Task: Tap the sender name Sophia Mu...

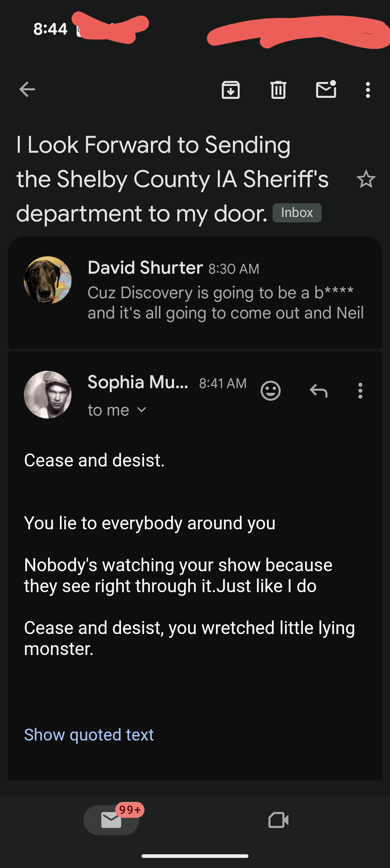Action: pos(138,382)
